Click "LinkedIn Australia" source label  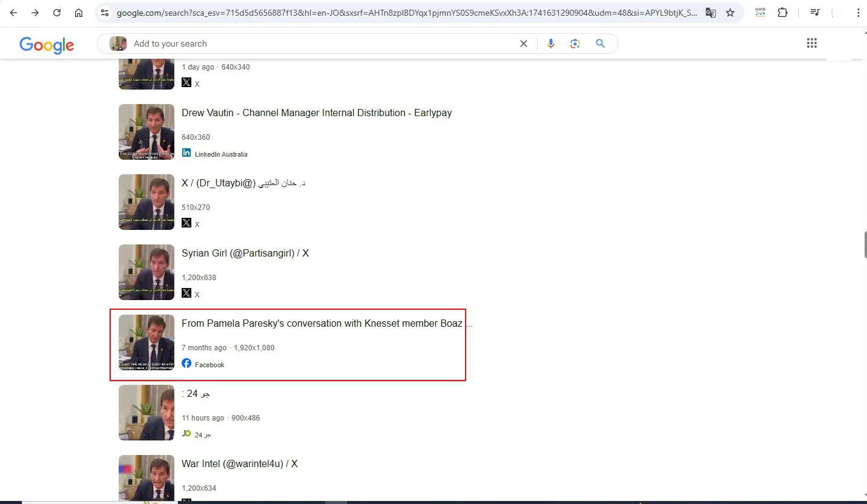(x=221, y=154)
